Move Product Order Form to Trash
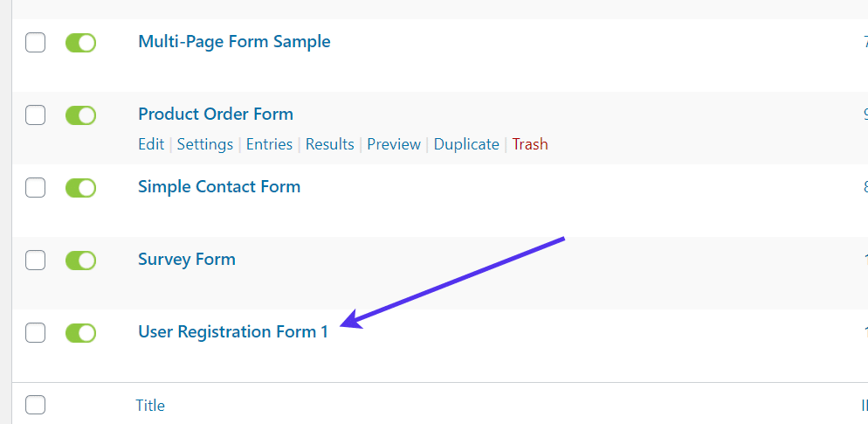Screen dimensions: 868x424 click(530, 144)
